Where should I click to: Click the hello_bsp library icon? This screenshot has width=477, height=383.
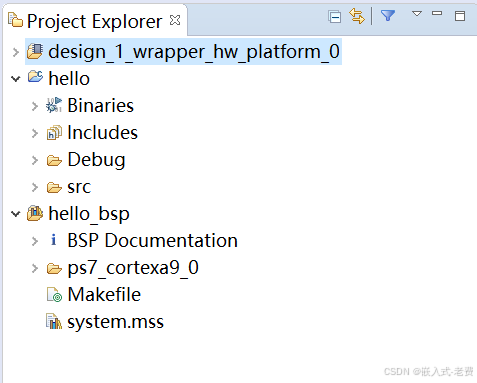coord(35,213)
